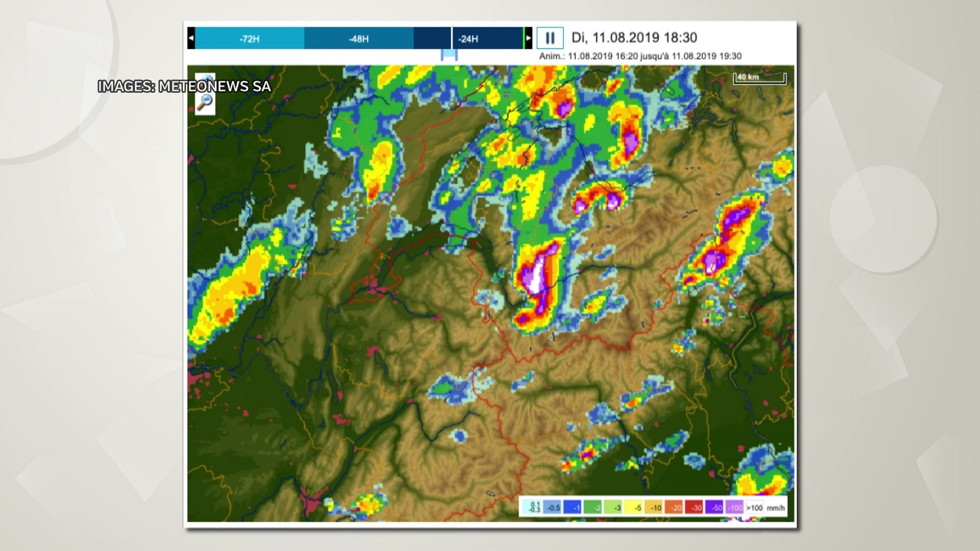Image resolution: width=980 pixels, height=551 pixels.
Task: Click the timeline back arrow at left
Action: [x=191, y=38]
